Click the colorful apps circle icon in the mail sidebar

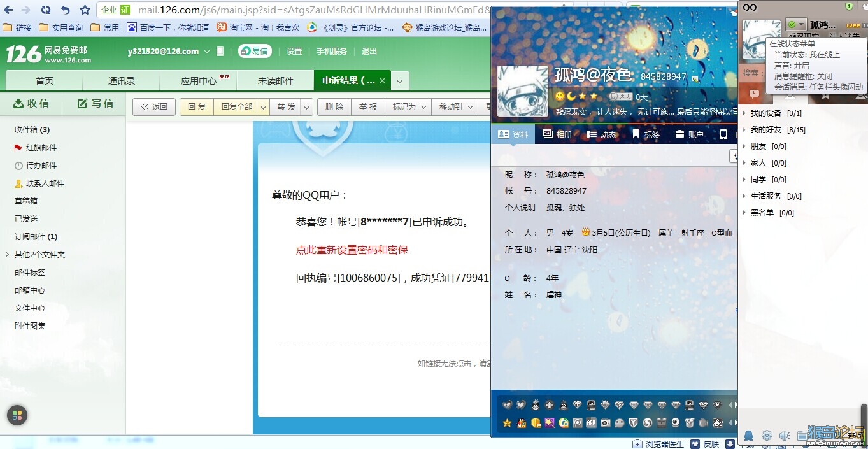click(x=17, y=415)
